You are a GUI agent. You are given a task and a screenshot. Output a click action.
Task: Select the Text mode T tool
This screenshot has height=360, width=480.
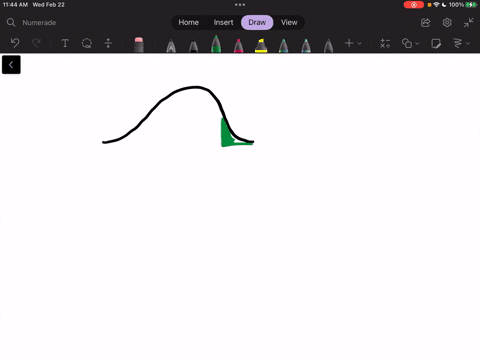click(65, 43)
